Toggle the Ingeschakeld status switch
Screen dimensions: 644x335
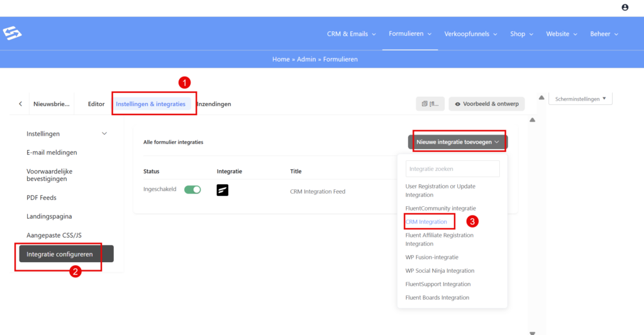coord(192,190)
